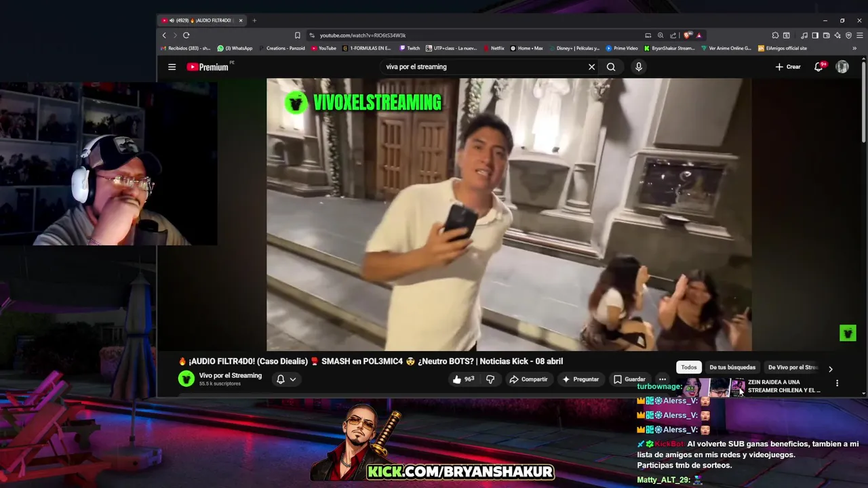The image size is (868, 488).
Task: Select the AUDIO FILTR4DO browser tab
Action: pyautogui.click(x=202, y=20)
